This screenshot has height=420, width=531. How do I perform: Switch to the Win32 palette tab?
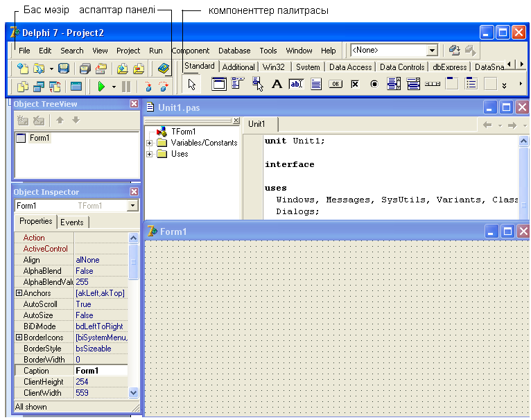point(274,67)
